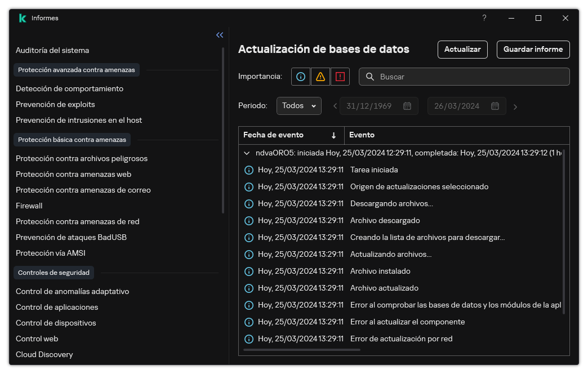Click the next period arrow

515,106
